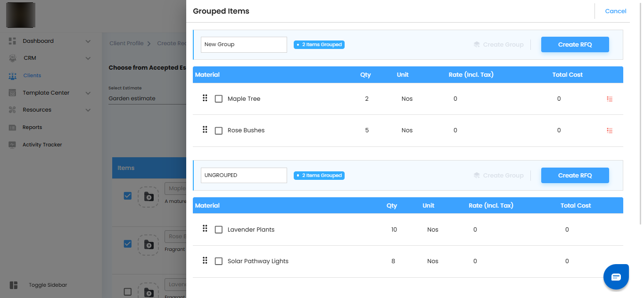Screen dimensions: 644x298
Task: Expand the CRM menu chevron
Action: click(x=88, y=58)
